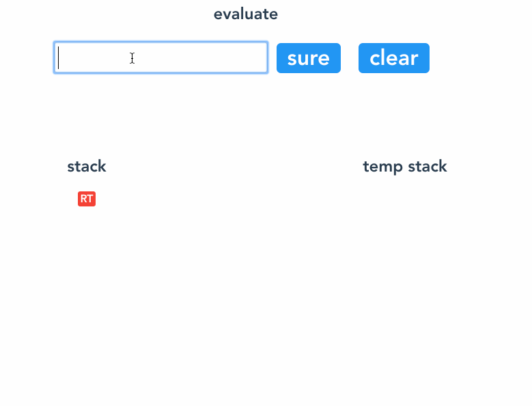Screen dimensions: 532x406
Task: Click the heading above the RT badge
Action: pos(87,166)
